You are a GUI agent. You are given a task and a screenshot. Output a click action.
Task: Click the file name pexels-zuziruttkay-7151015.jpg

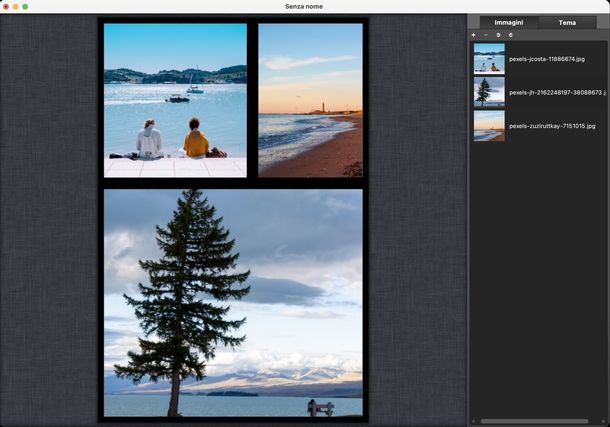(552, 126)
